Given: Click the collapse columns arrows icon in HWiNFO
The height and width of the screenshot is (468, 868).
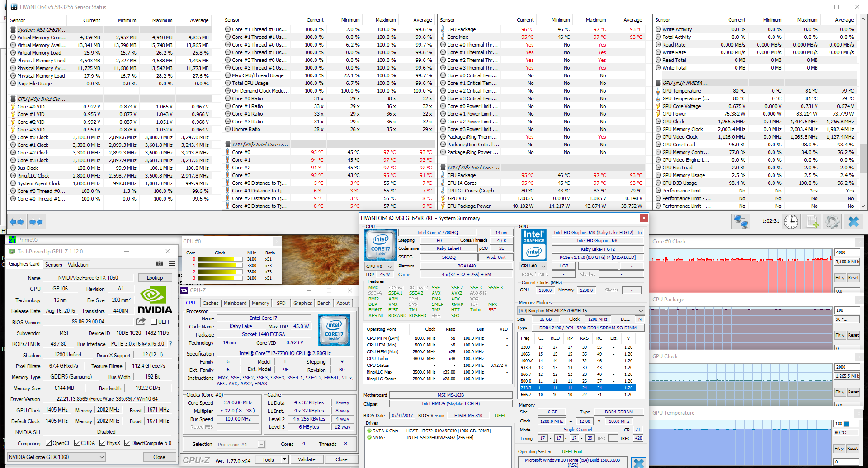Looking at the screenshot, I should 36,222.
